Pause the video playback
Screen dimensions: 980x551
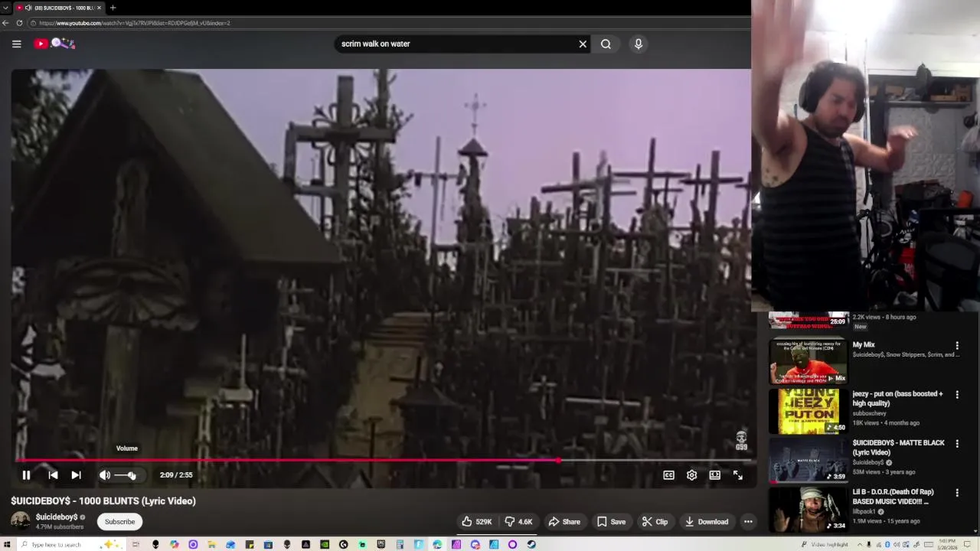[x=26, y=475]
